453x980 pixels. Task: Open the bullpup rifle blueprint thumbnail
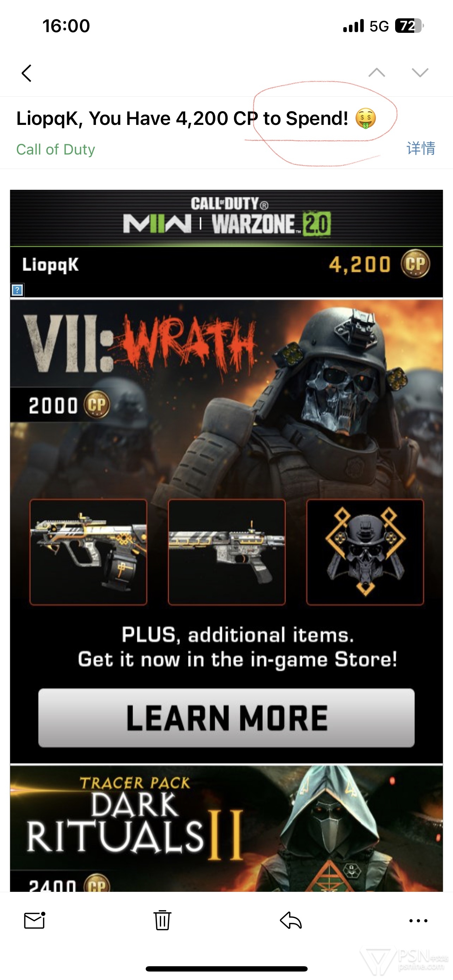(x=88, y=552)
